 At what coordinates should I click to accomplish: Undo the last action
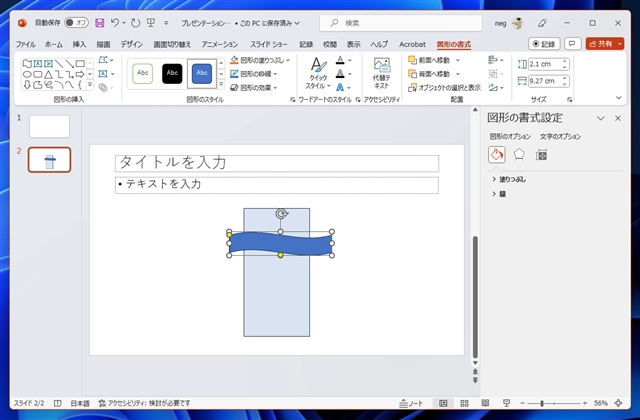pos(115,23)
